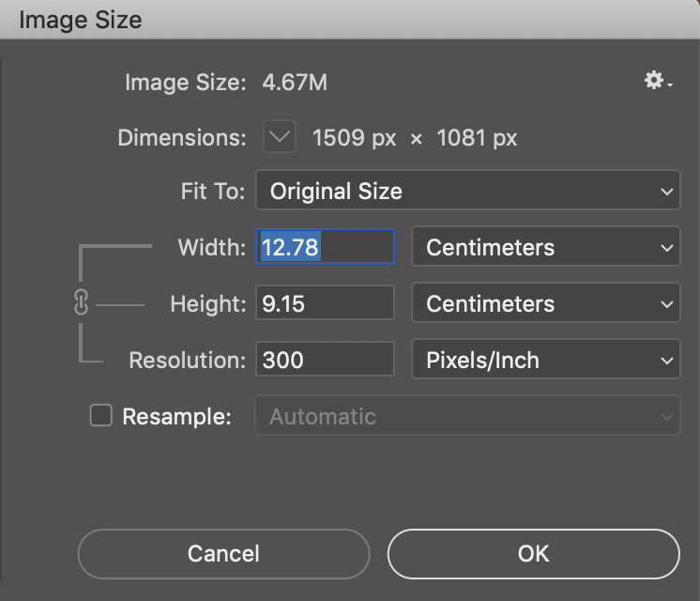Open the Height units Centimeters dropdown
Screen dimensions: 700x601
pyautogui.click(x=545, y=304)
